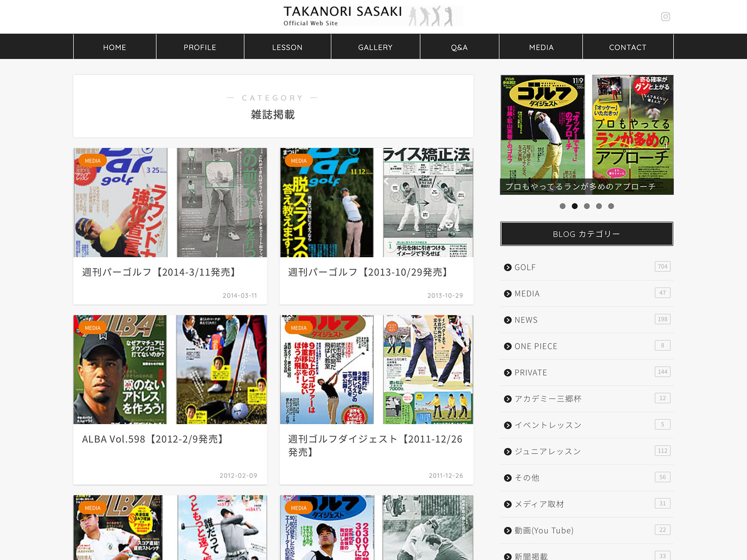Open the Instagram icon in header
This screenshot has height=560, width=747.
tap(665, 17)
